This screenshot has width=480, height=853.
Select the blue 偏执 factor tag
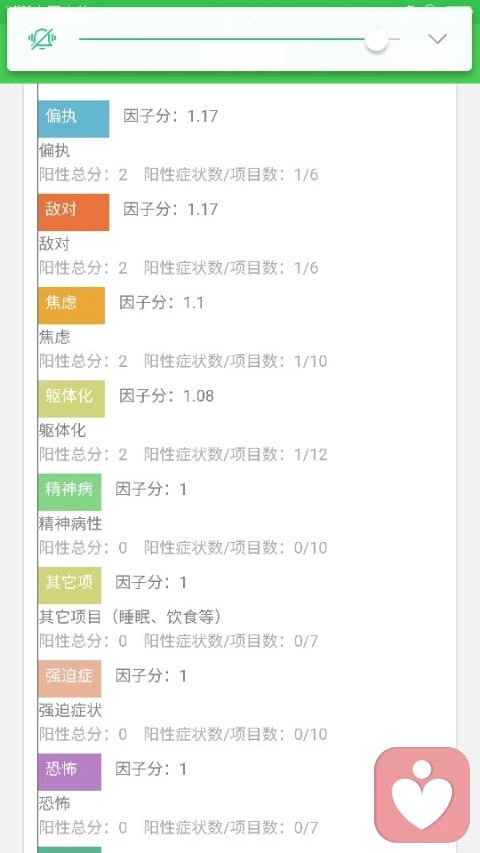pos(73,119)
